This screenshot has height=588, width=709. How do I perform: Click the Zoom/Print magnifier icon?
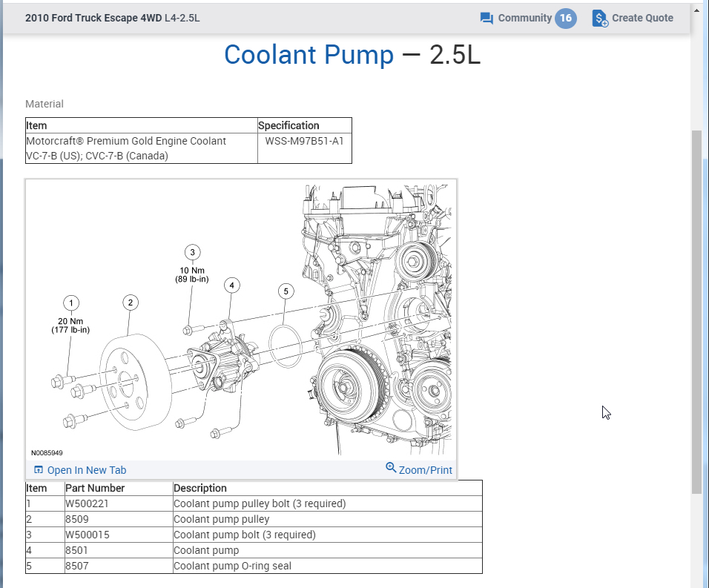pyautogui.click(x=391, y=467)
